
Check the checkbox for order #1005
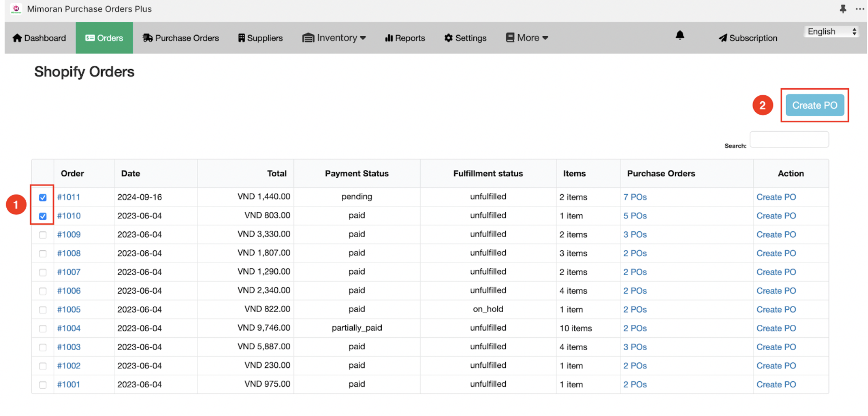43,310
